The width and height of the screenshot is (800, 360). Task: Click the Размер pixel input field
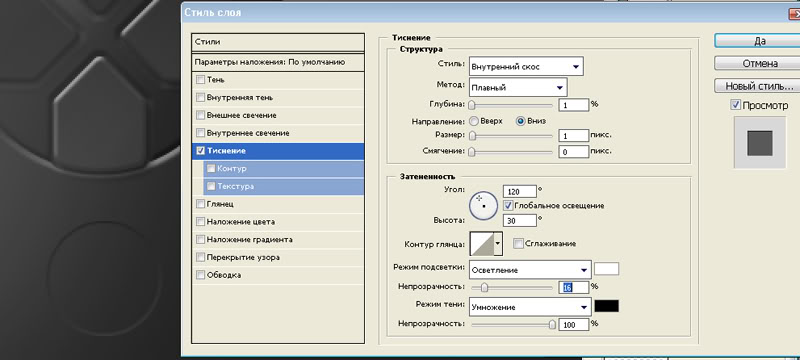tap(573, 136)
